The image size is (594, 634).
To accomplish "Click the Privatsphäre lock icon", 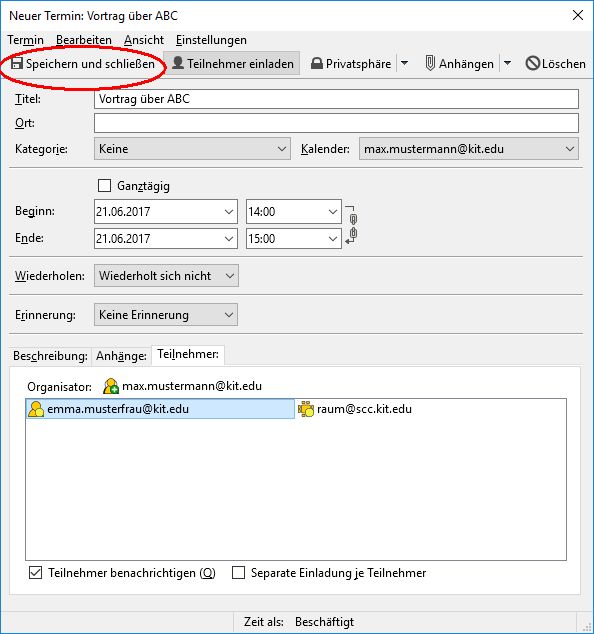I will coord(317,63).
